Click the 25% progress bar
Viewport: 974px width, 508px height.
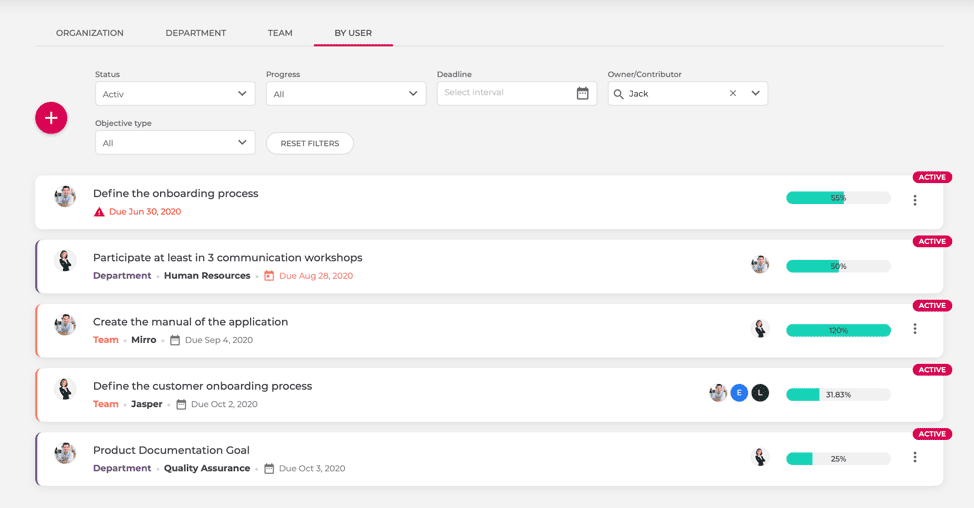838,459
